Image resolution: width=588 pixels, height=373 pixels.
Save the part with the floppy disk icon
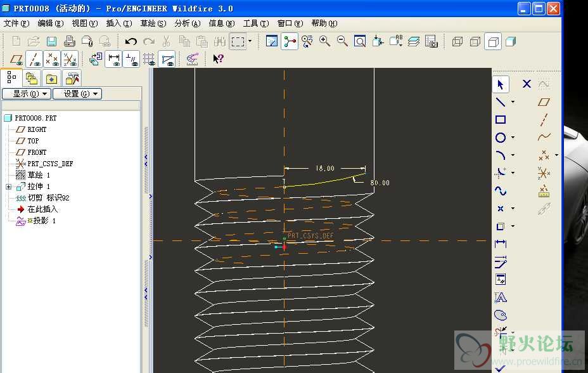[51, 41]
